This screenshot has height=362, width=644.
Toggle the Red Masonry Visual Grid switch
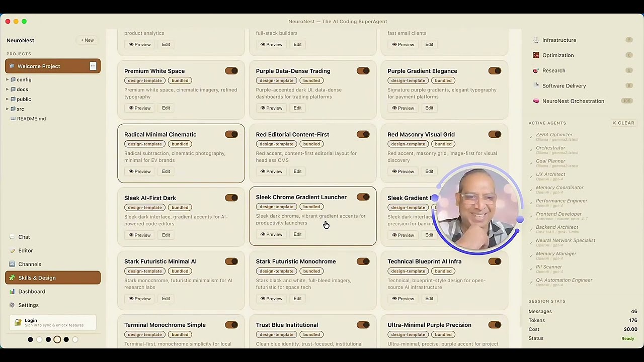[x=495, y=134]
